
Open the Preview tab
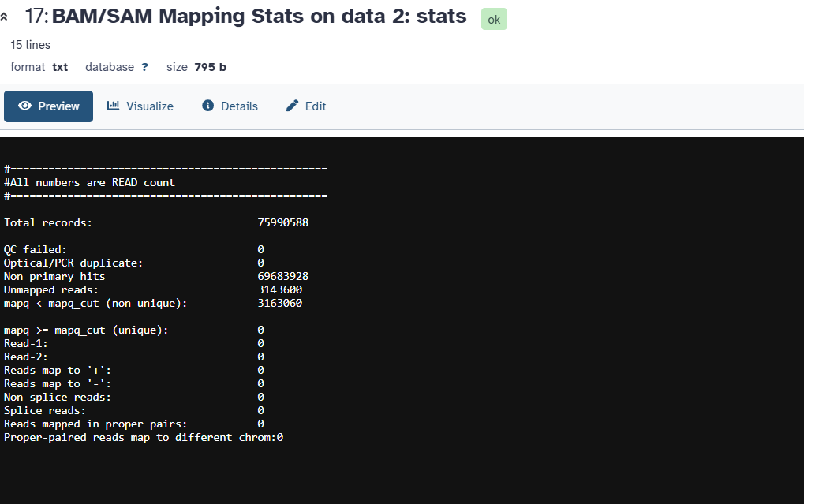48,106
